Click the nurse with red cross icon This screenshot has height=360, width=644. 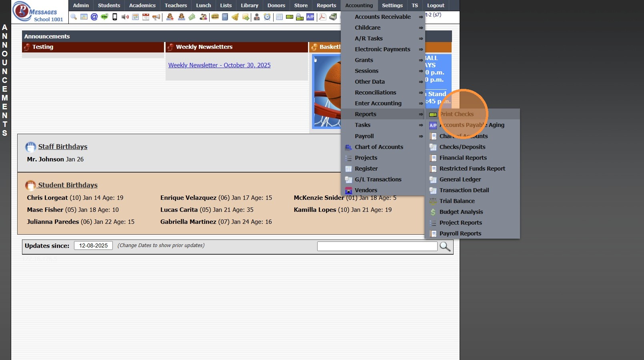click(170, 17)
